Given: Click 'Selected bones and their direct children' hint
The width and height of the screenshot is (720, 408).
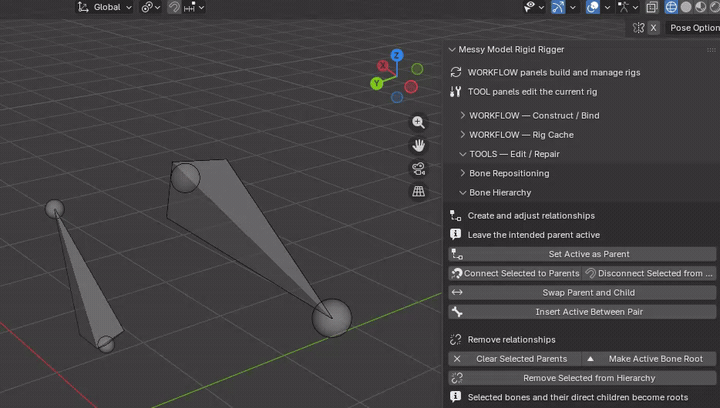Looking at the screenshot, I should point(578,397).
